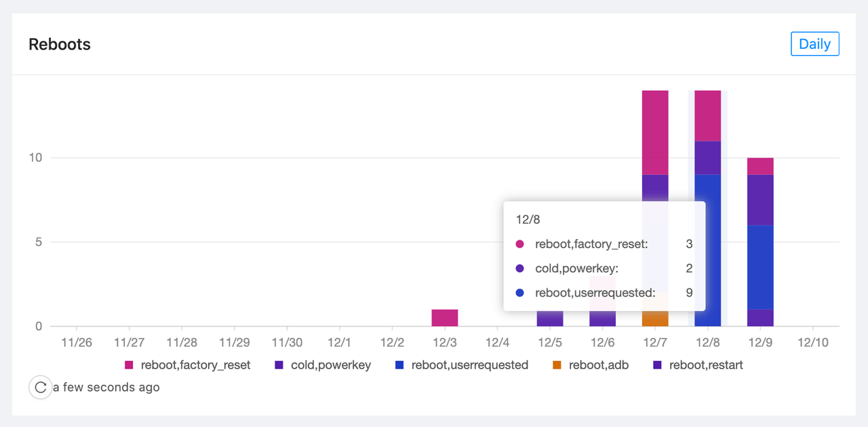Click the purple cold,powerkey legend square
The height and width of the screenshot is (427, 868).
click(x=279, y=365)
